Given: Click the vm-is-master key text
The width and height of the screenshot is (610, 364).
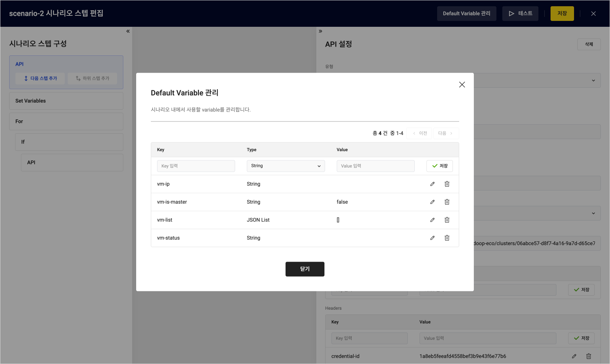Looking at the screenshot, I should (x=172, y=202).
